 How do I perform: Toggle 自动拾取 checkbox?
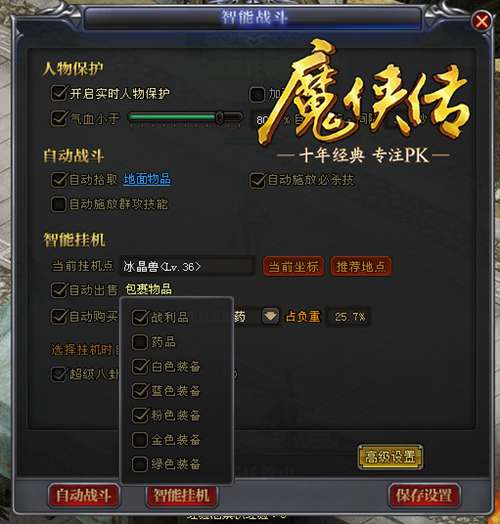point(59,180)
